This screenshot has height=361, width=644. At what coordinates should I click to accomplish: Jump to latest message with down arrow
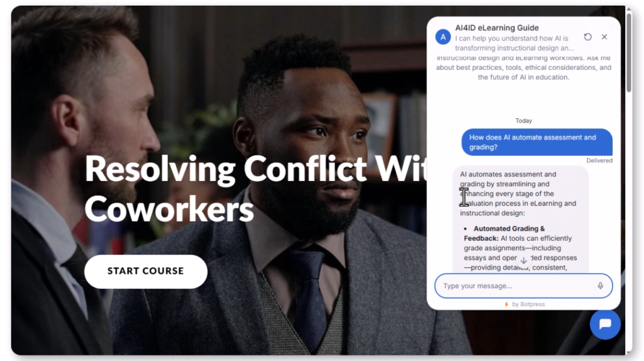pyautogui.click(x=524, y=260)
